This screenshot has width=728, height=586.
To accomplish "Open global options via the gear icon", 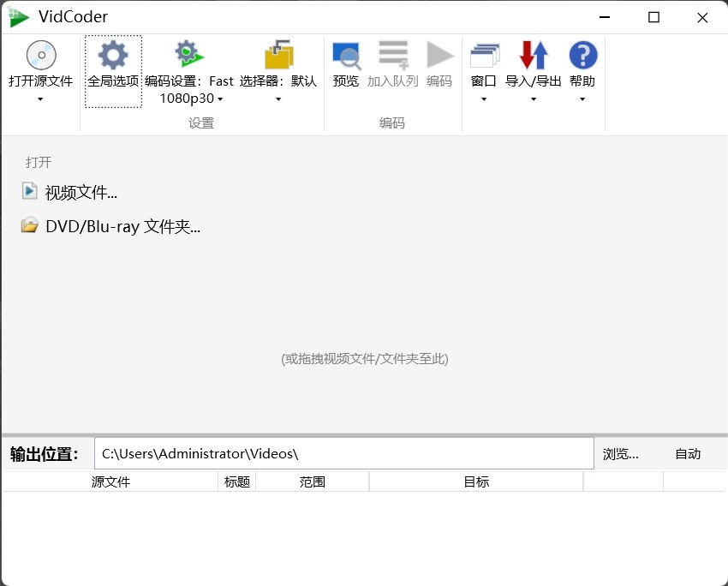I will tap(113, 55).
